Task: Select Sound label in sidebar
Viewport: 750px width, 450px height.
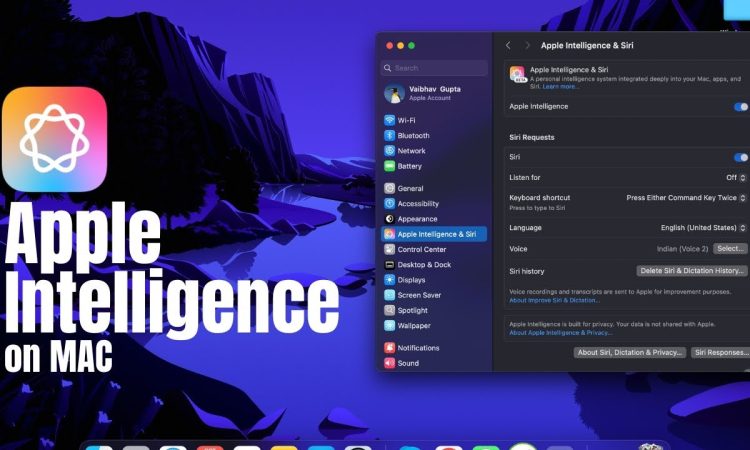Action: pyautogui.click(x=408, y=363)
